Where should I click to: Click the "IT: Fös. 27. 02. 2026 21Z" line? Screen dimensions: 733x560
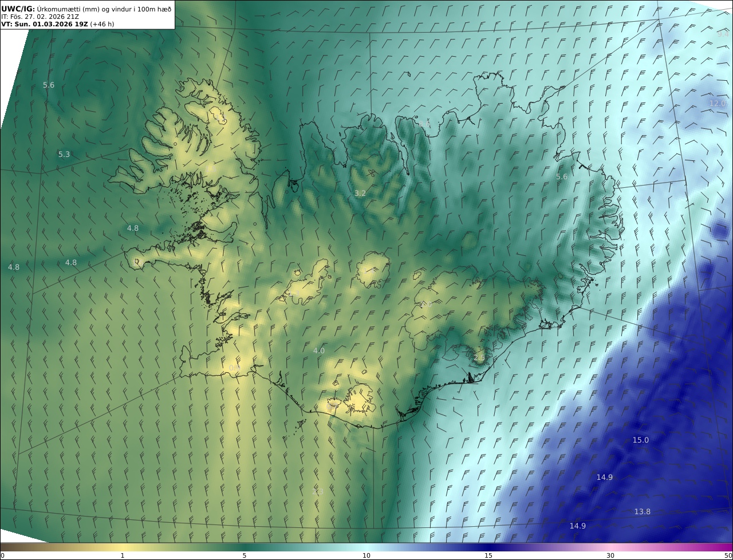(x=40, y=17)
